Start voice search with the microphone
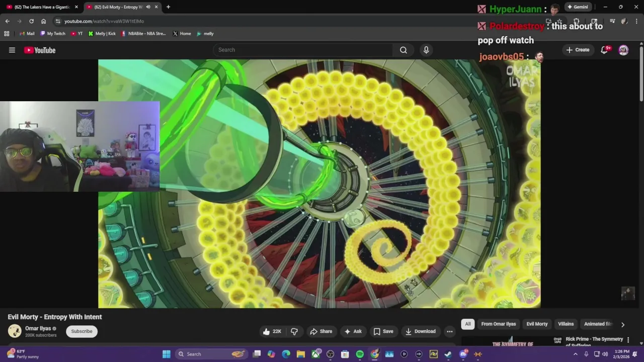 coord(426,50)
